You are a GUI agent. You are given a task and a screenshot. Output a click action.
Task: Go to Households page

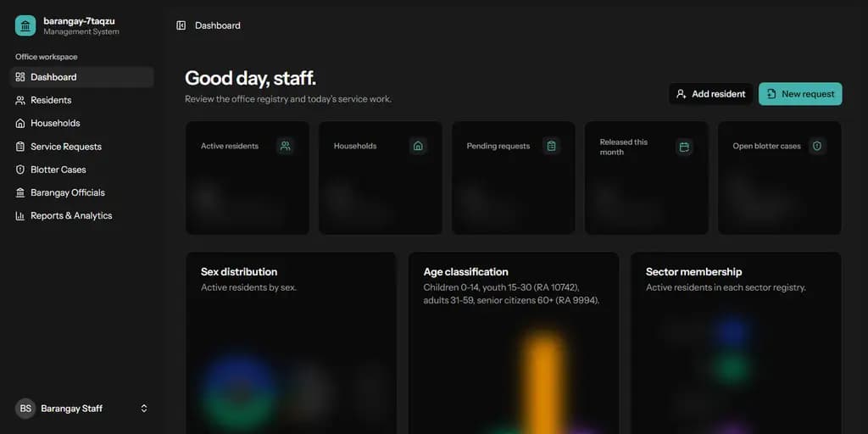click(x=81, y=123)
